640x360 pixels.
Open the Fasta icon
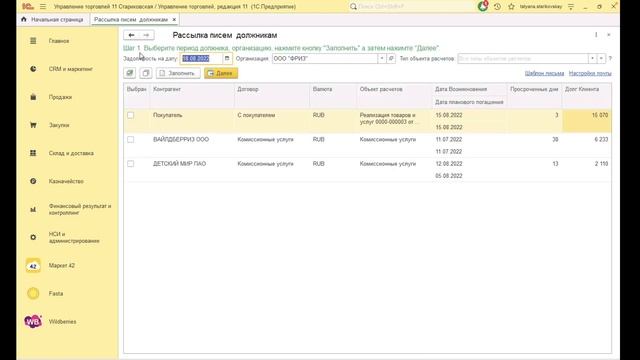33,293
